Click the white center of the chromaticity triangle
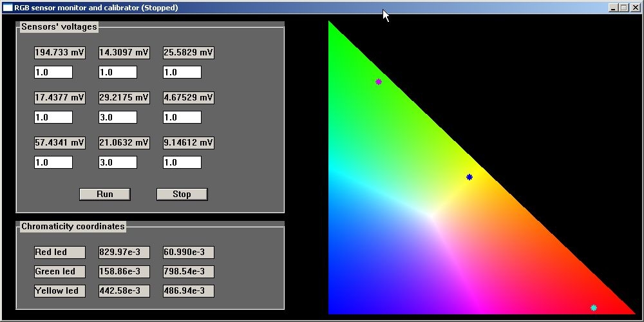This screenshot has width=644, height=322. tap(431, 214)
